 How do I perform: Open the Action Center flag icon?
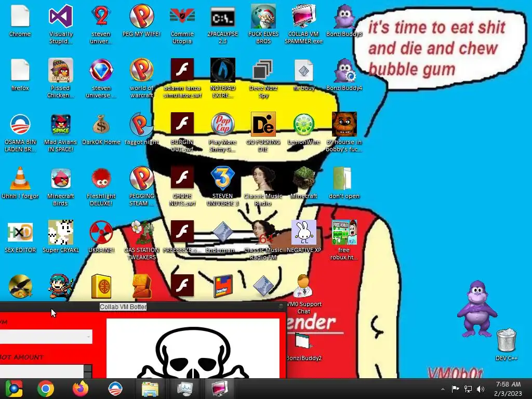coord(455,389)
